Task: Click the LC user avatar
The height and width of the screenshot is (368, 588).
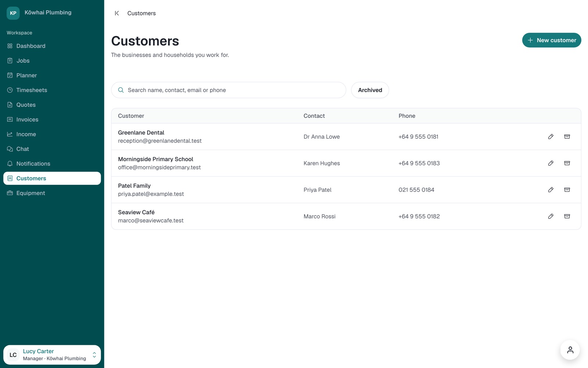Action: pos(13,355)
